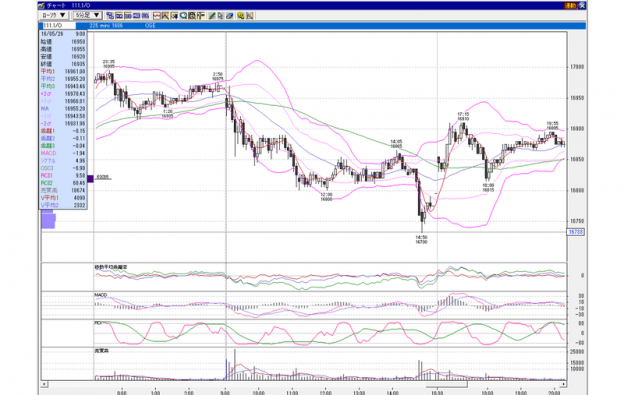This screenshot has height=395, width=624.
Task: Click the 225 mini 1606 title label
Action: click(106, 25)
